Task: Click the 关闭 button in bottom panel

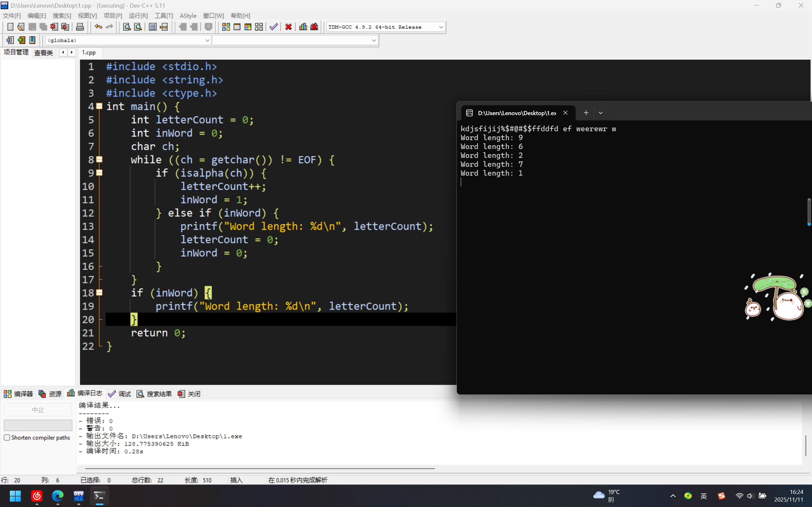Action: pos(189,394)
